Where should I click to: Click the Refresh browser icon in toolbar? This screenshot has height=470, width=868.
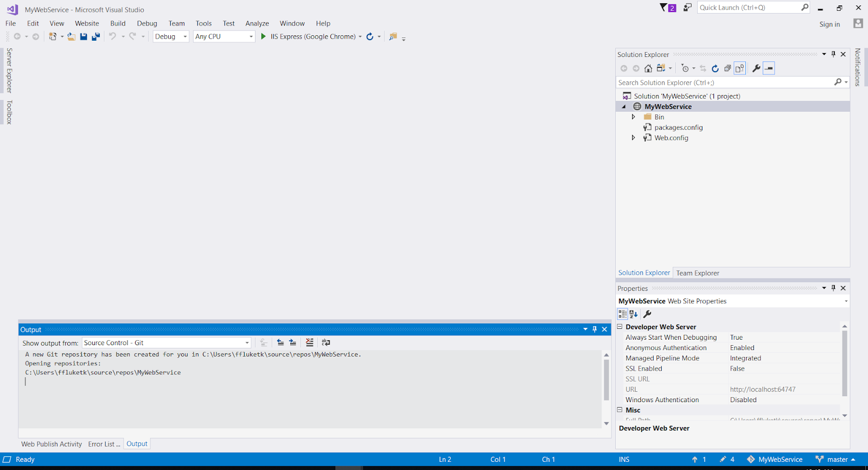(x=370, y=36)
